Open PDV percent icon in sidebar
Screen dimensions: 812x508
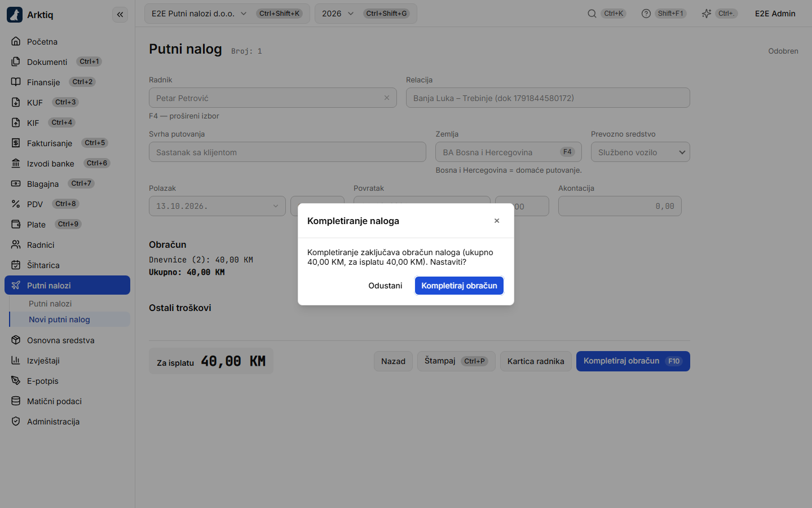pyautogui.click(x=16, y=204)
